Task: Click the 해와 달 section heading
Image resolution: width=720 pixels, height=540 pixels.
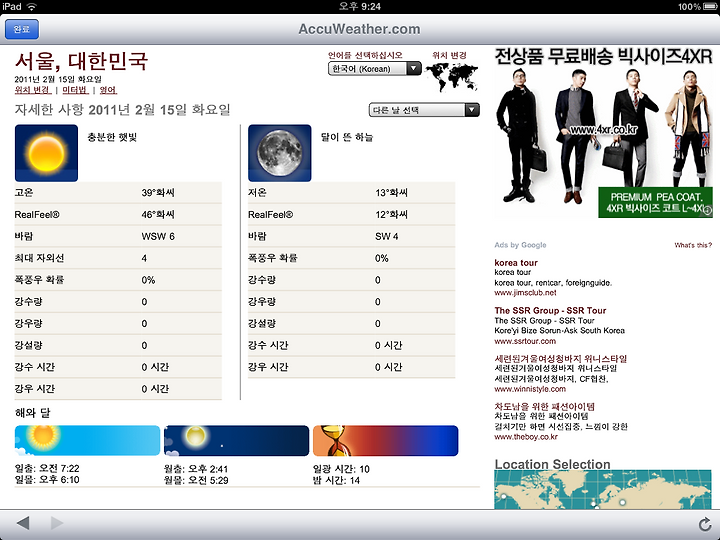Action: click(32, 412)
